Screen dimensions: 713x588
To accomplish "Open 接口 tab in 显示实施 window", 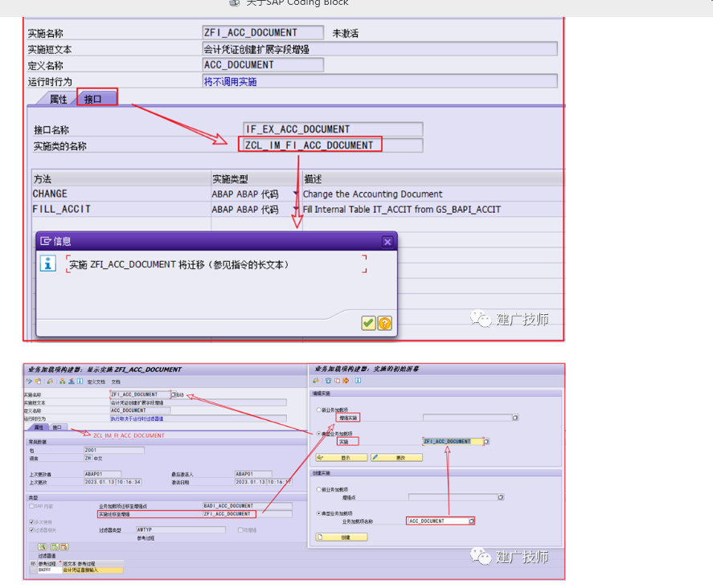I will tap(57, 427).
